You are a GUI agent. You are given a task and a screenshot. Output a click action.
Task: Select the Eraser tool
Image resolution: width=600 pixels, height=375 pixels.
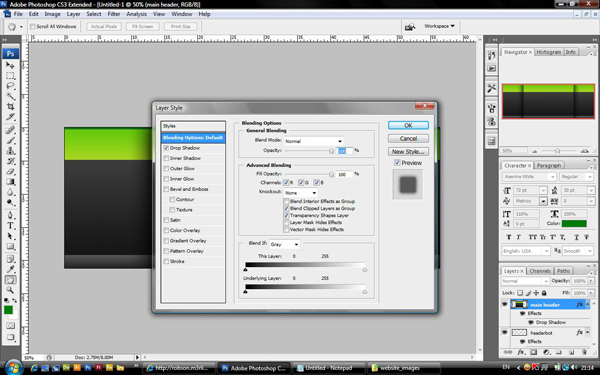coord(10,171)
